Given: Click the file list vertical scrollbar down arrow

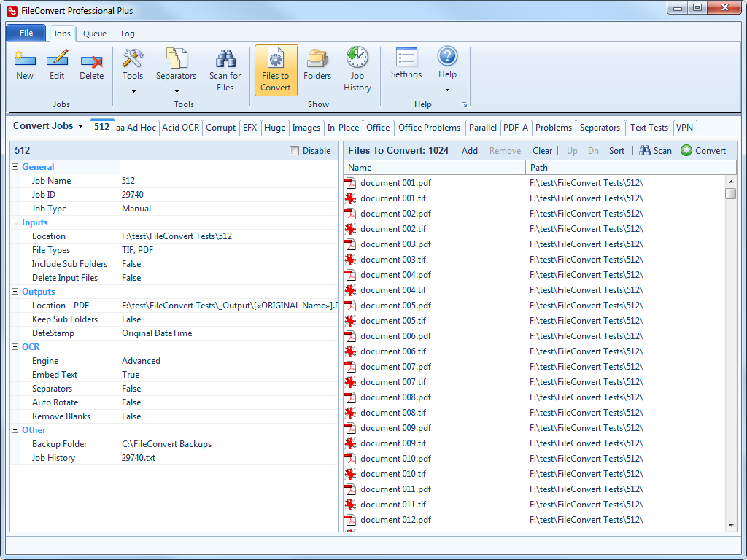Looking at the screenshot, I should click(730, 525).
